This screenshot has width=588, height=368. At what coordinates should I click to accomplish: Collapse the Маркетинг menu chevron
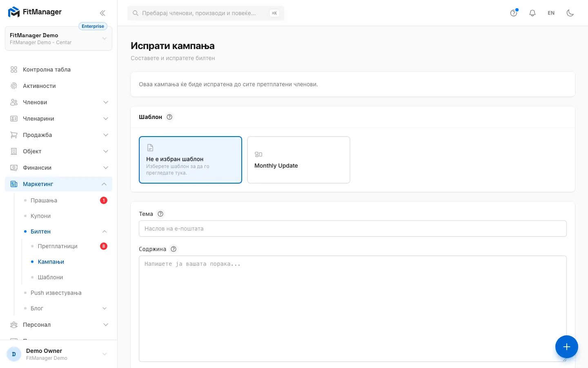104,184
